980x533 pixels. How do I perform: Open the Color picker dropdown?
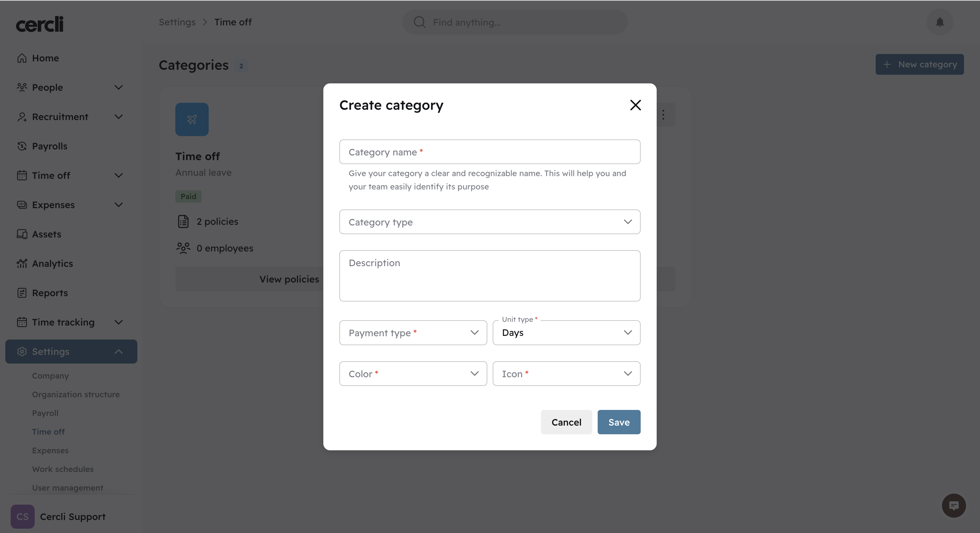coord(413,374)
